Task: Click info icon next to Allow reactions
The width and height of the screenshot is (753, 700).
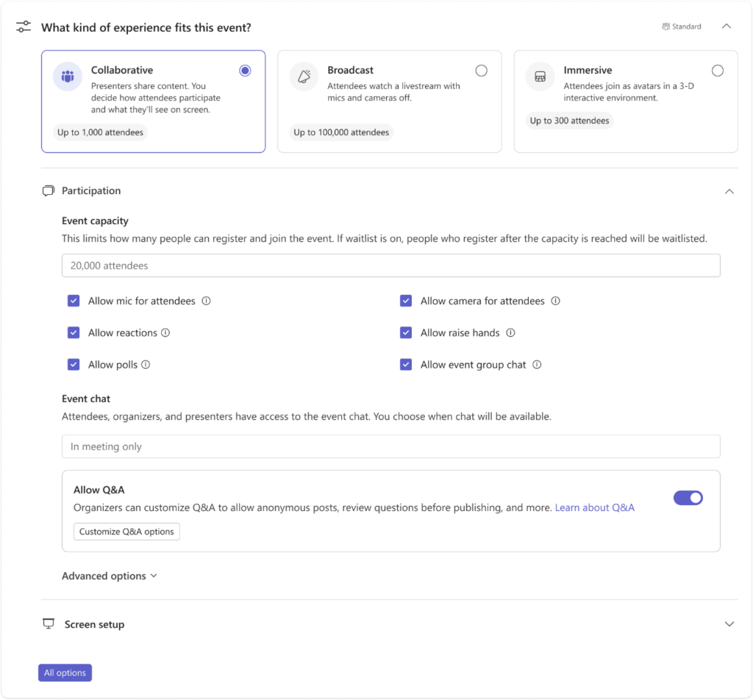Action: pyautogui.click(x=165, y=332)
